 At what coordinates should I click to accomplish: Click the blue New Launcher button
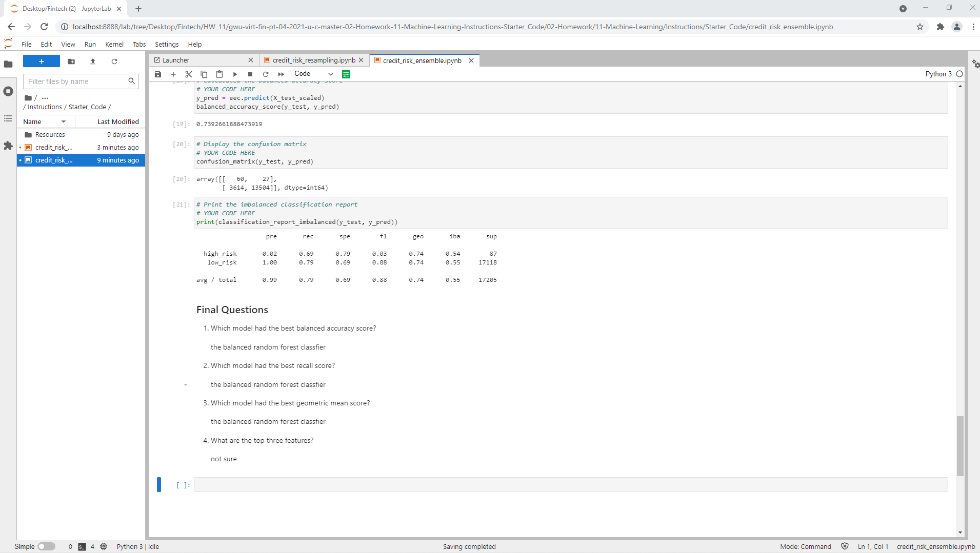tap(42, 62)
